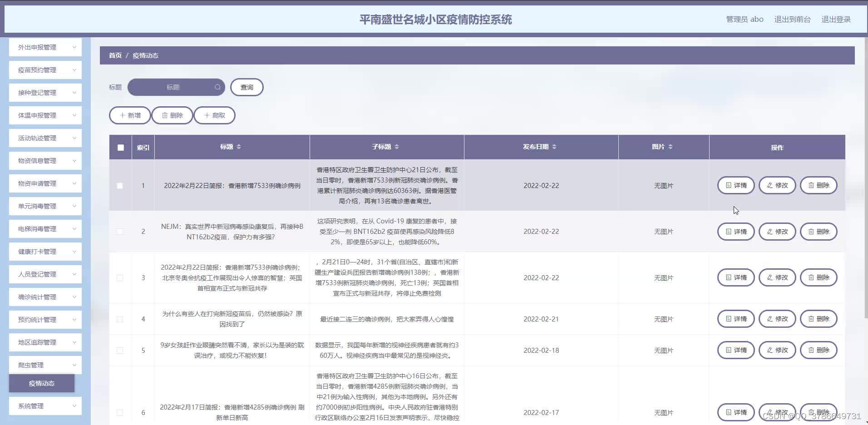Click the 2022-02-18 date cell
Image resolution: width=868 pixels, height=425 pixels.
541,351
